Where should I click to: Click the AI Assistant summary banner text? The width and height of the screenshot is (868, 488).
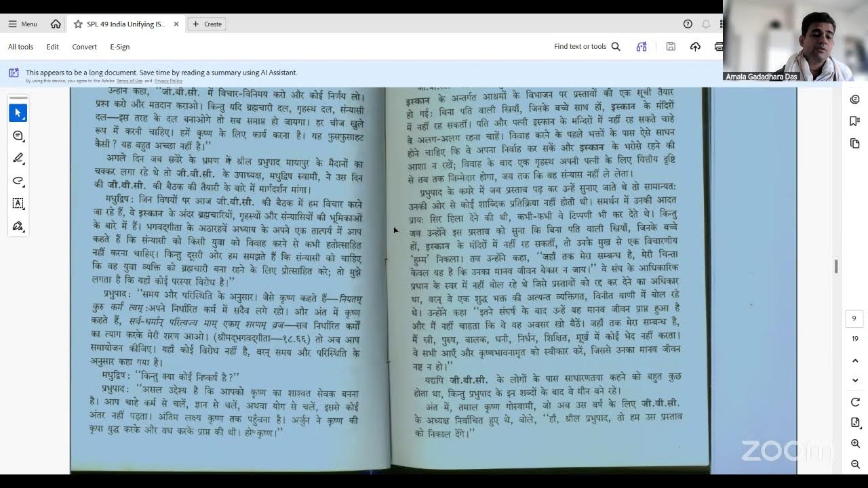[161, 73]
